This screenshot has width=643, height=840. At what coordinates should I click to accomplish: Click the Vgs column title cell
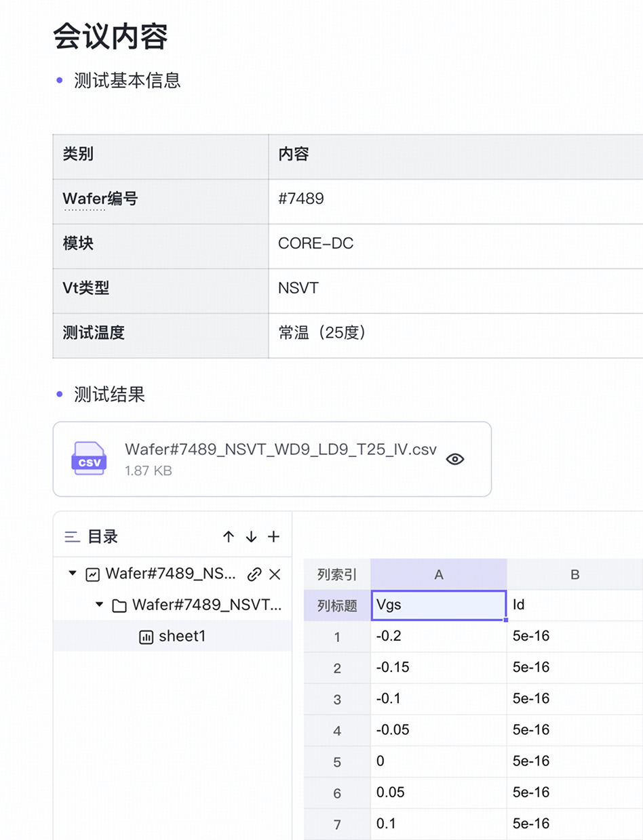coord(438,605)
